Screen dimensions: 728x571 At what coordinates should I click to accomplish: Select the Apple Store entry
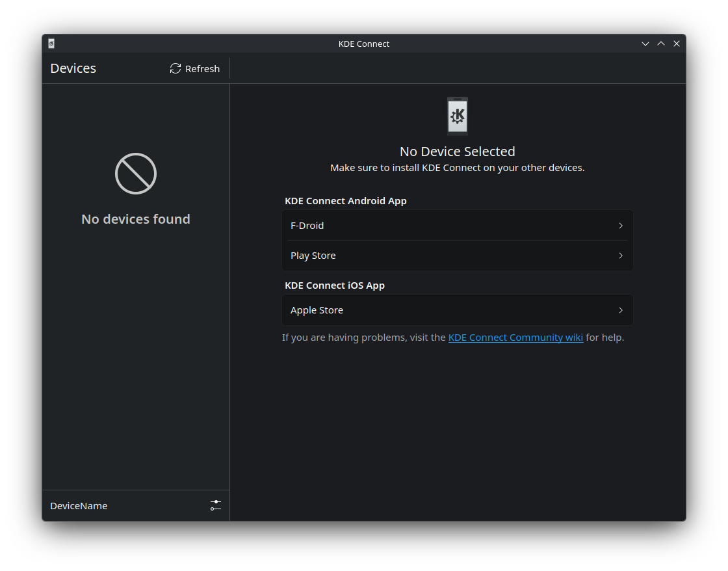[317, 310]
